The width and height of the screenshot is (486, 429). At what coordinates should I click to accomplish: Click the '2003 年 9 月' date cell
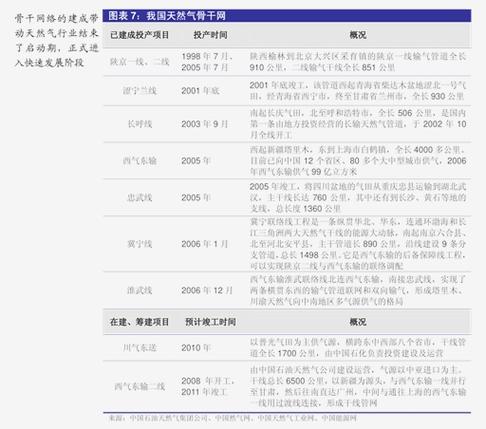204,124
